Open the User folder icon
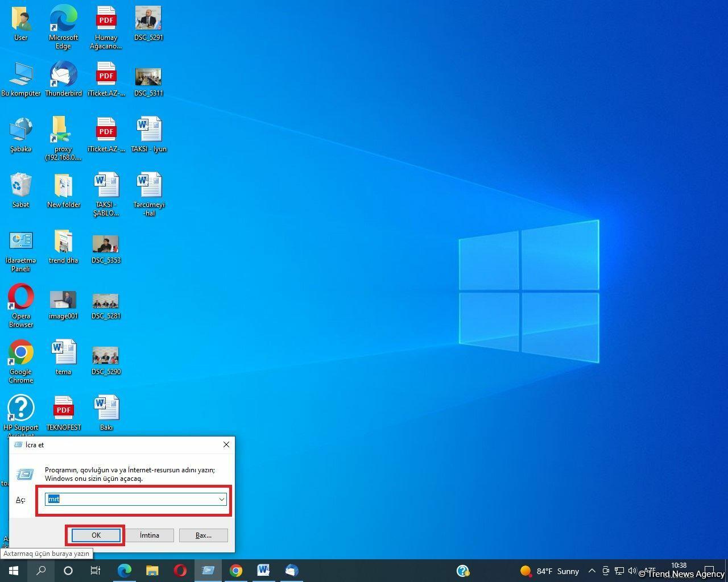Viewport: 728px width, 582px height. 21,24
